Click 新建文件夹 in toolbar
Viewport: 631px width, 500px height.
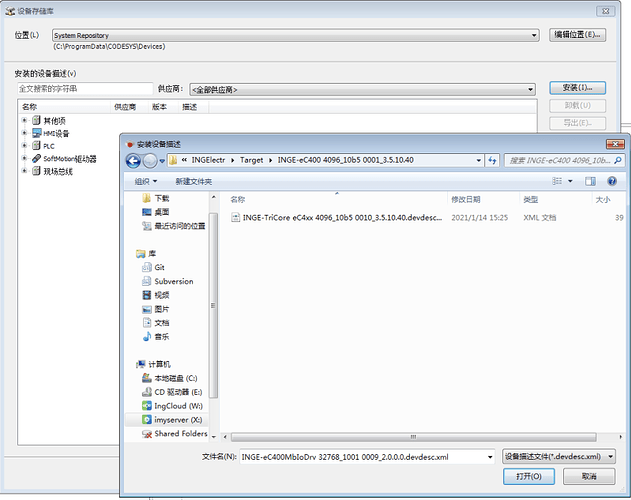pyautogui.click(x=194, y=182)
